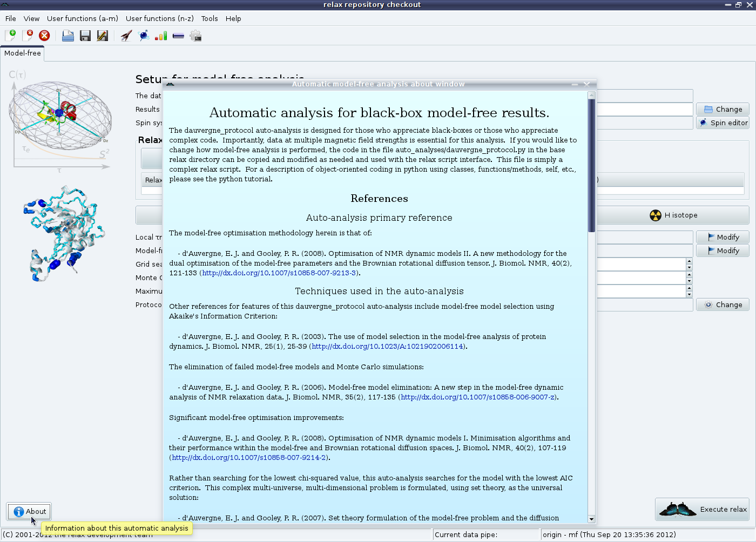Click the About information button
Screen dimensions: 756x542
coord(30,511)
